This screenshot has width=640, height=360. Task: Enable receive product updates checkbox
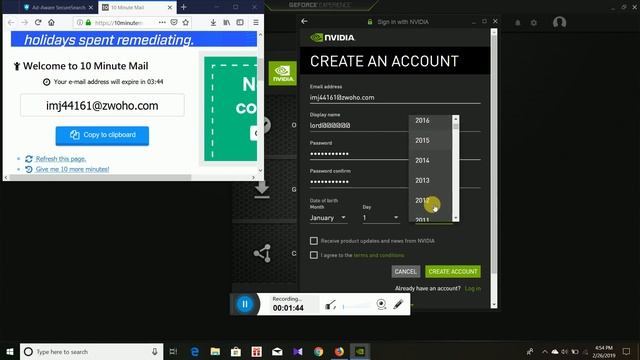click(x=313, y=241)
